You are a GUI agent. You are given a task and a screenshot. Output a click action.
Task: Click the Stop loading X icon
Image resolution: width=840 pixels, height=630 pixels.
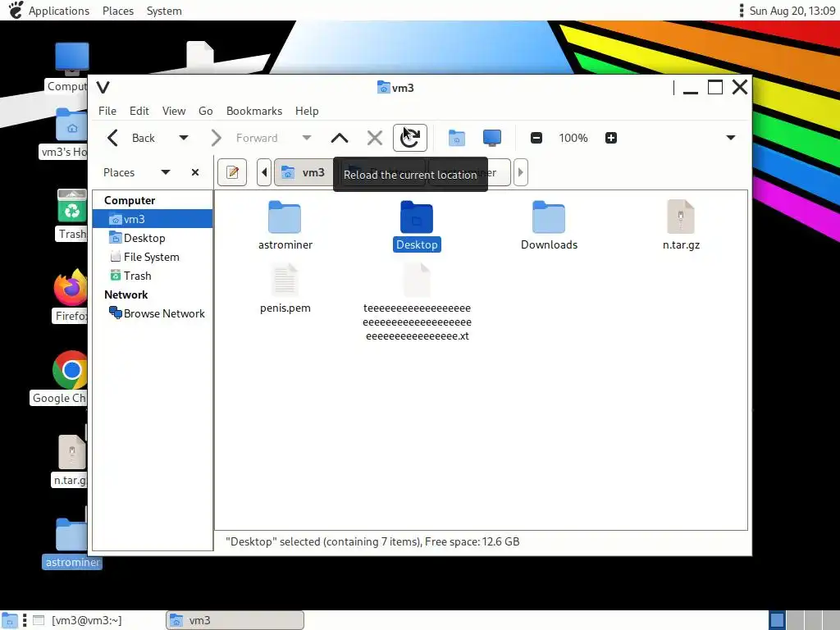click(x=375, y=138)
